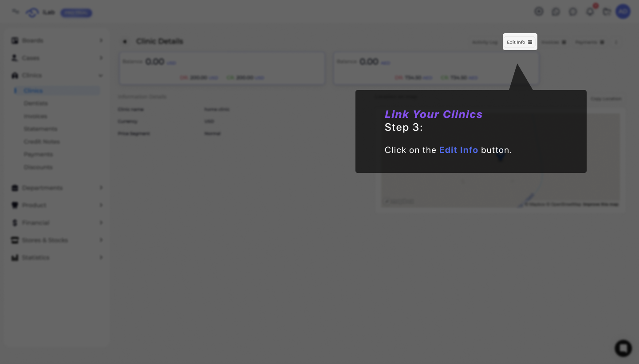Open the Activity Log

485,42
